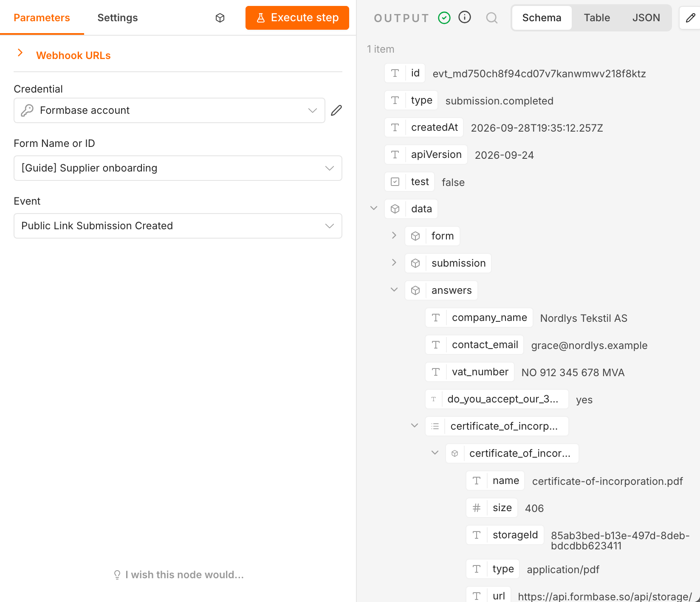Expand the submission object node
This screenshot has height=602, width=700.
pos(394,262)
